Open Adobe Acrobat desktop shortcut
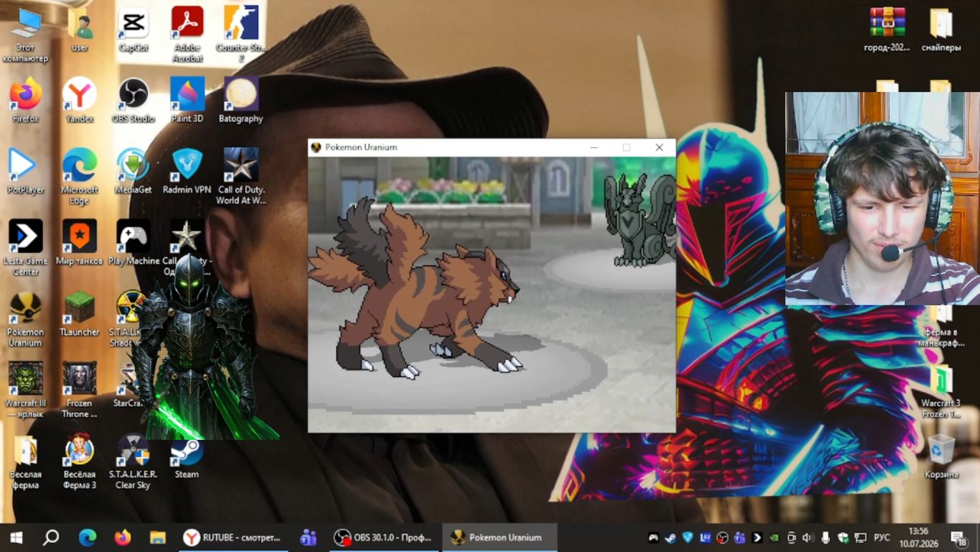 188,34
